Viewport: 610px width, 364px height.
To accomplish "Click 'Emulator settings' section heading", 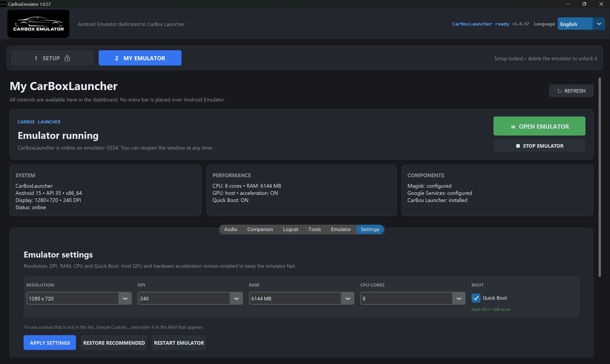I will click(x=58, y=255).
